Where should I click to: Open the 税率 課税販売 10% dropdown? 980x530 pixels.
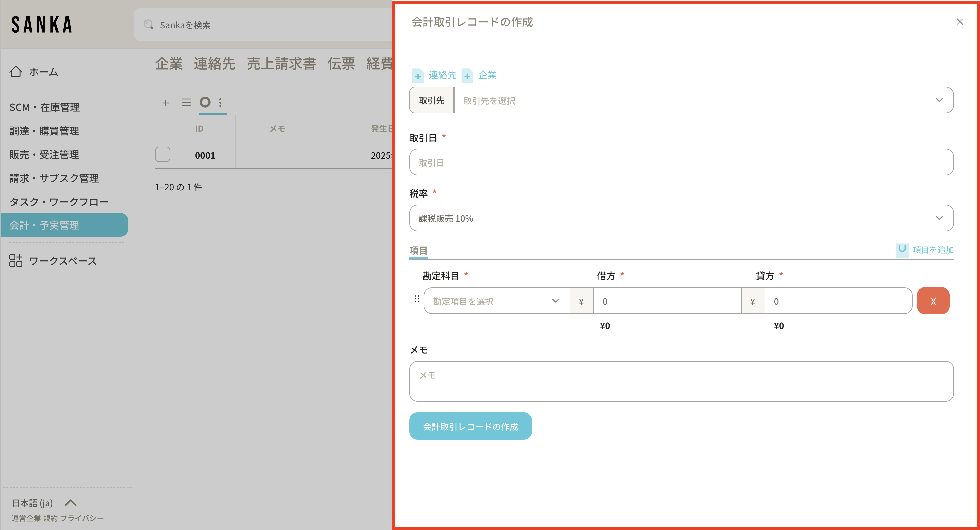coord(681,218)
